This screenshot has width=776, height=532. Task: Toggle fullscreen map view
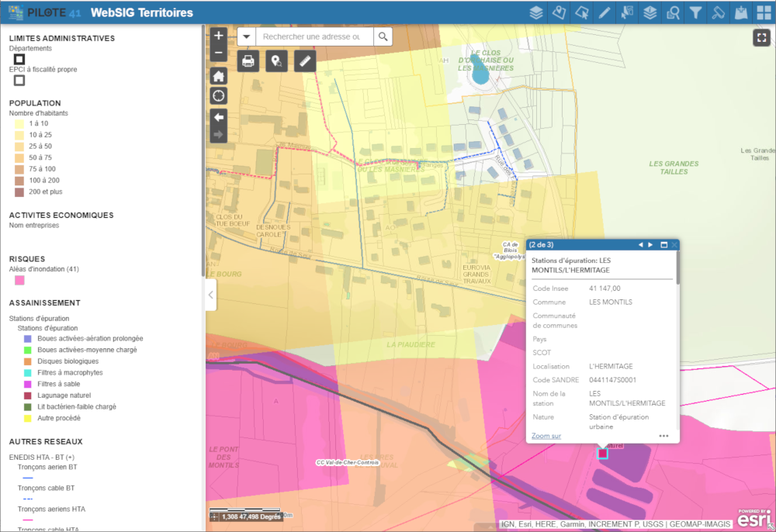pos(760,37)
